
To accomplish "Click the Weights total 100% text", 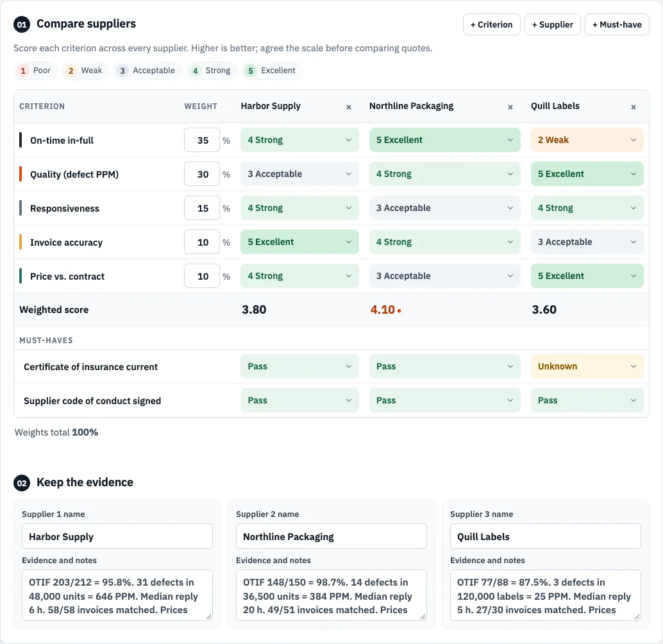I will click(x=56, y=432).
